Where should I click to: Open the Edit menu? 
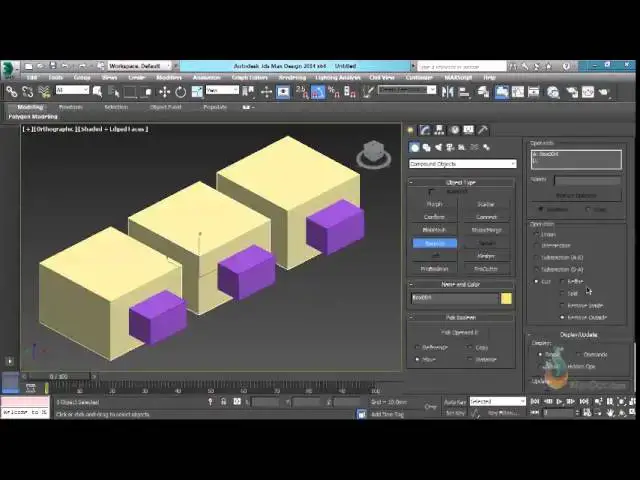[32, 78]
